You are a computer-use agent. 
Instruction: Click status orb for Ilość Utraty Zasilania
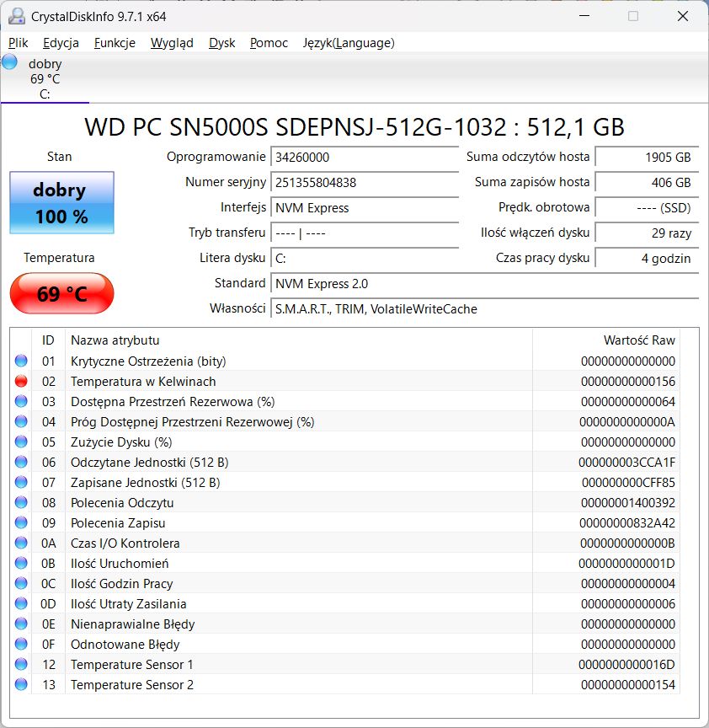pos(21,603)
